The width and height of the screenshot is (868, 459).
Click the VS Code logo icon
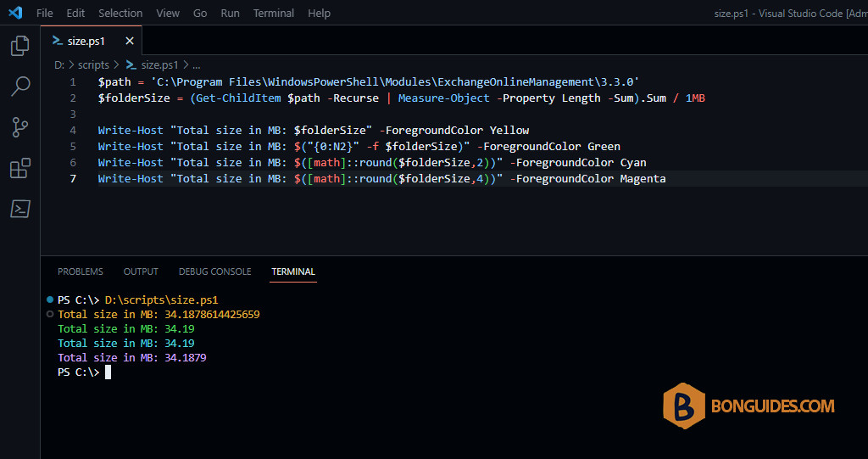(x=15, y=12)
